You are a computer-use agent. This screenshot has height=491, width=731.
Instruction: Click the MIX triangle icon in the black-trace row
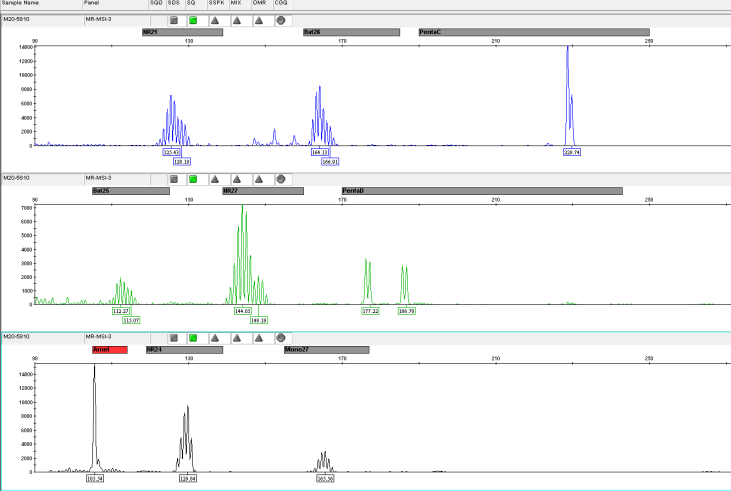coord(237,338)
